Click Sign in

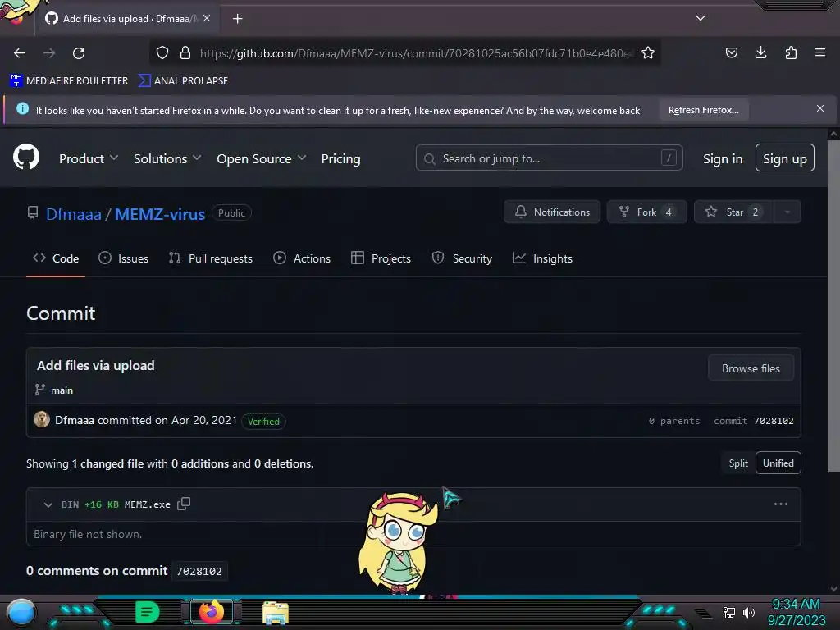(723, 158)
